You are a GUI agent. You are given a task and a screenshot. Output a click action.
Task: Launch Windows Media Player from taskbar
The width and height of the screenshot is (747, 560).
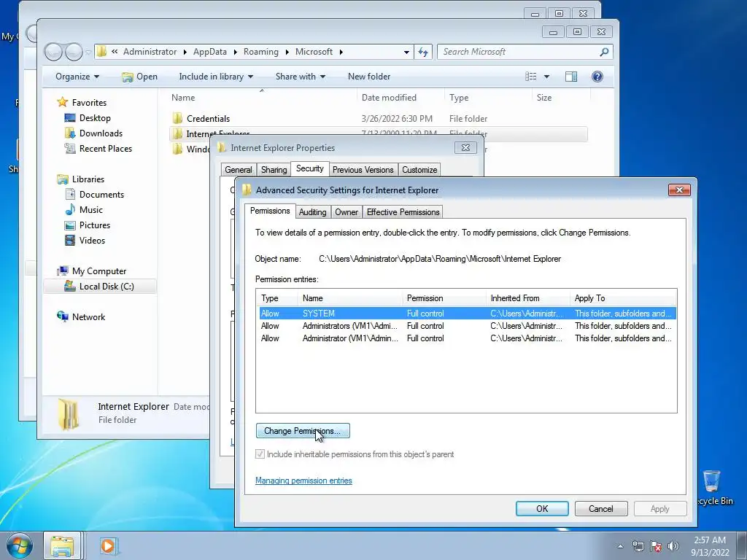[x=109, y=545]
